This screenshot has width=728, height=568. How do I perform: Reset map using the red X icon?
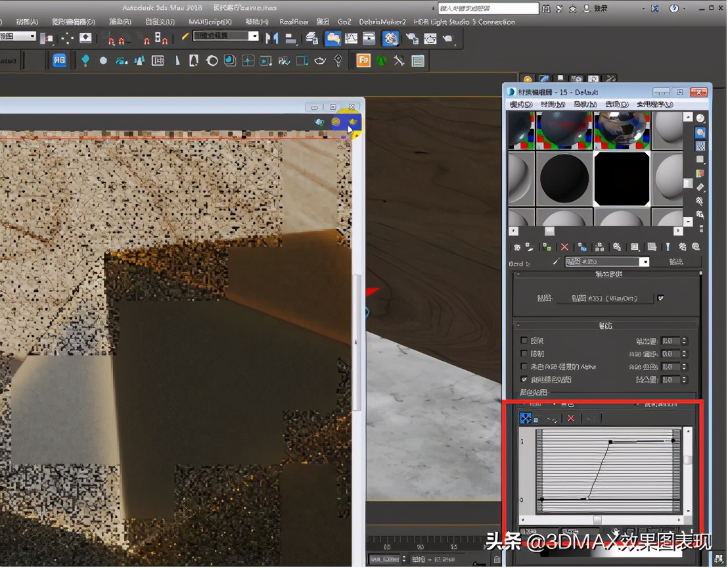pos(564,248)
